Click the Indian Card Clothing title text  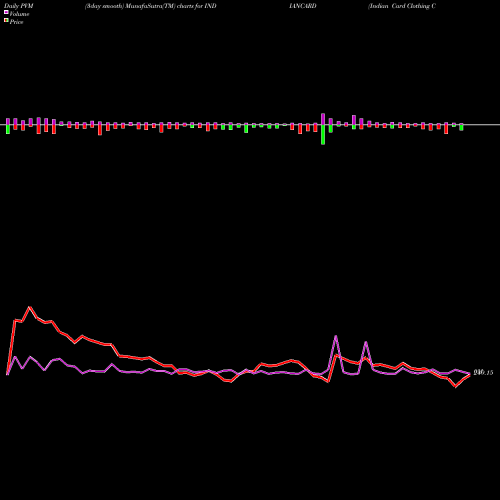click(x=402, y=6)
